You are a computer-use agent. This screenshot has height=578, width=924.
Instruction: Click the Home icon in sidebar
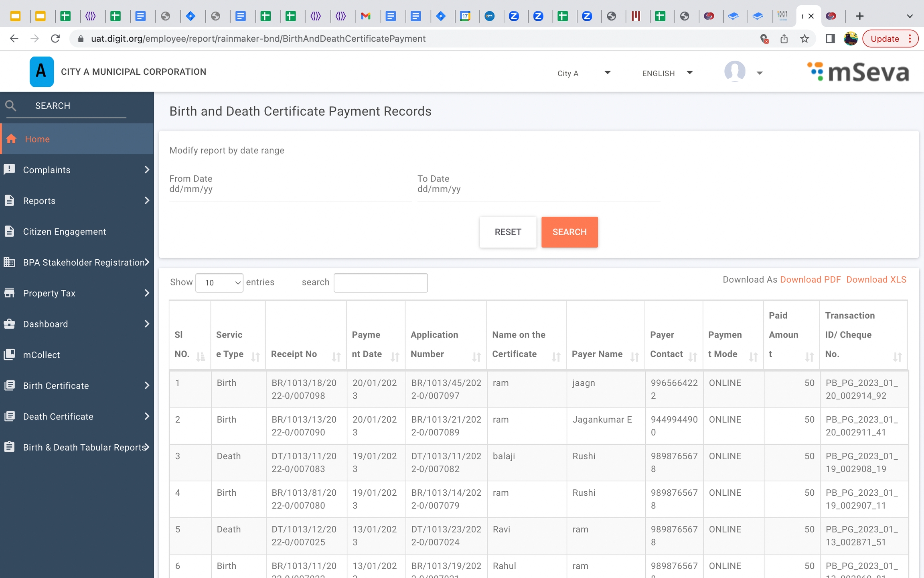11,139
